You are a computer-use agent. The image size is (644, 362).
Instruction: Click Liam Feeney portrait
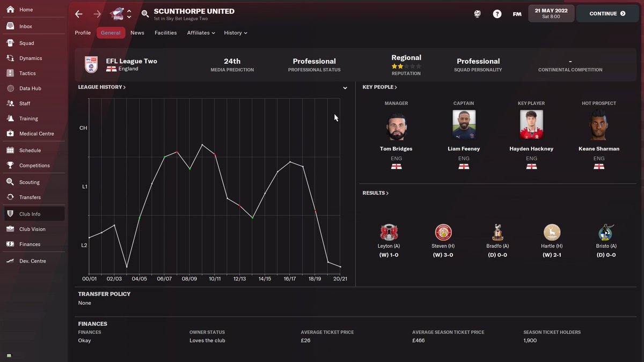tap(464, 125)
